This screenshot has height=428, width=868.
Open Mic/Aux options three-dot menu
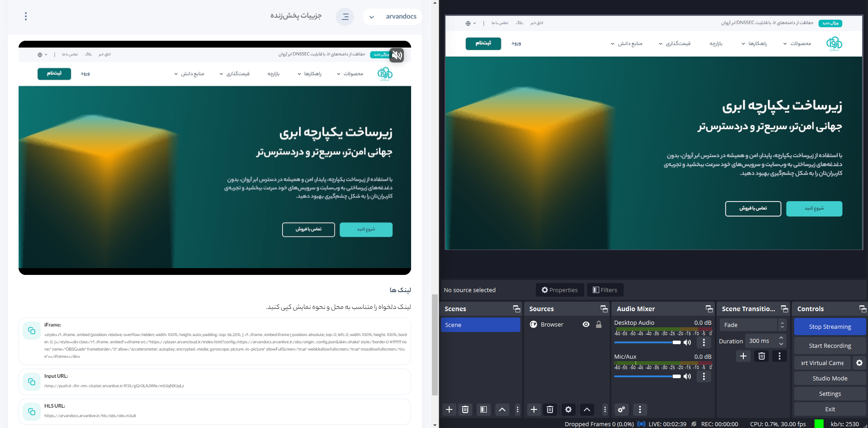703,376
